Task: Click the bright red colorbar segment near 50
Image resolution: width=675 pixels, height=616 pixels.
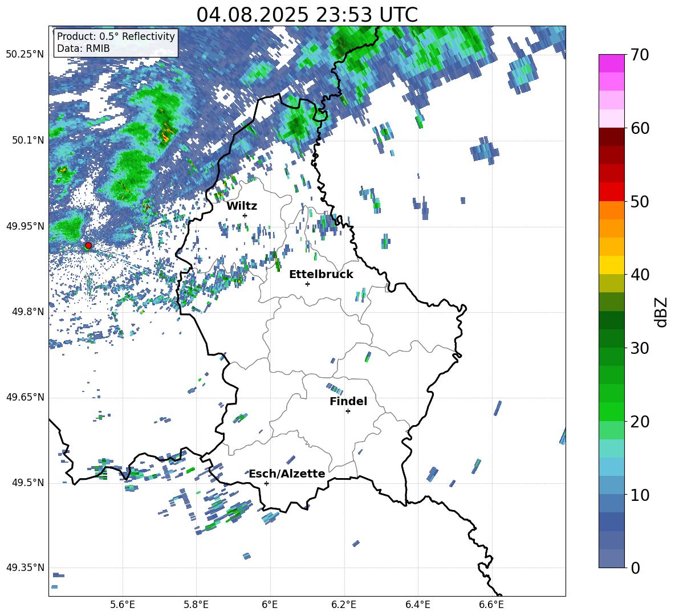Action: tap(612, 192)
